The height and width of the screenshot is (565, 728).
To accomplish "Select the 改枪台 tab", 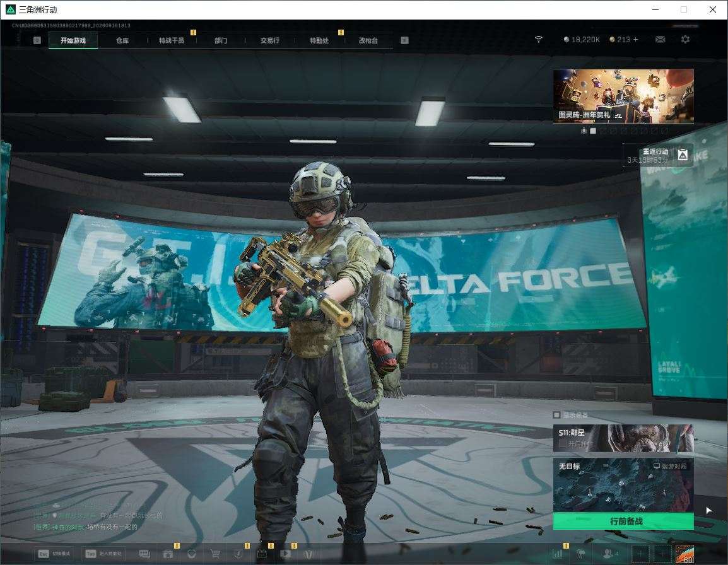I will coord(368,40).
